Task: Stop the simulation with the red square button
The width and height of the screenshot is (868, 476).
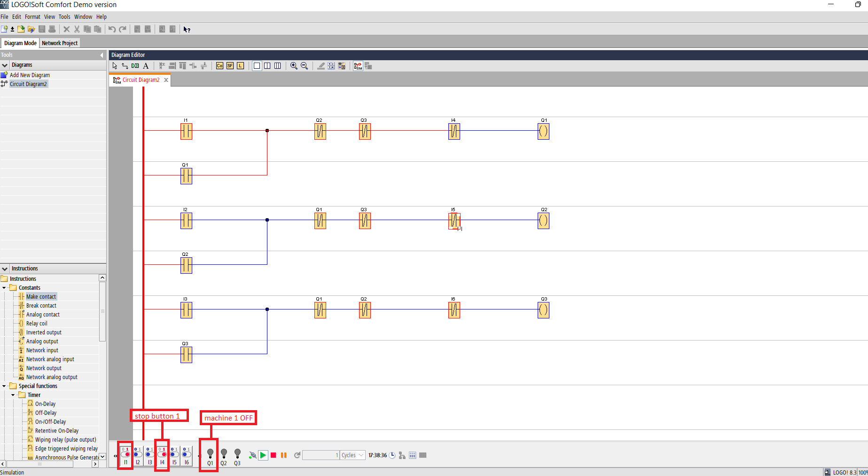Action: (274, 455)
